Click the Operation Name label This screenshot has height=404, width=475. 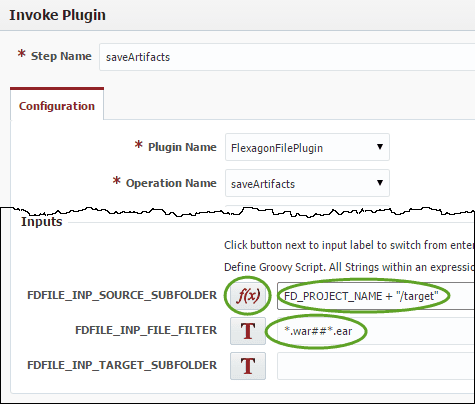pos(171,183)
